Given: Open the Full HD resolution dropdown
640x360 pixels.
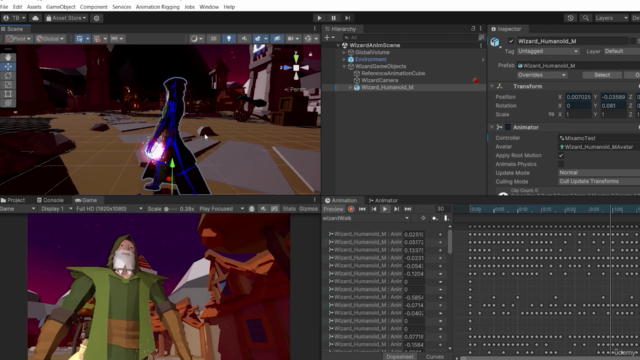Looking at the screenshot, I should (x=109, y=209).
